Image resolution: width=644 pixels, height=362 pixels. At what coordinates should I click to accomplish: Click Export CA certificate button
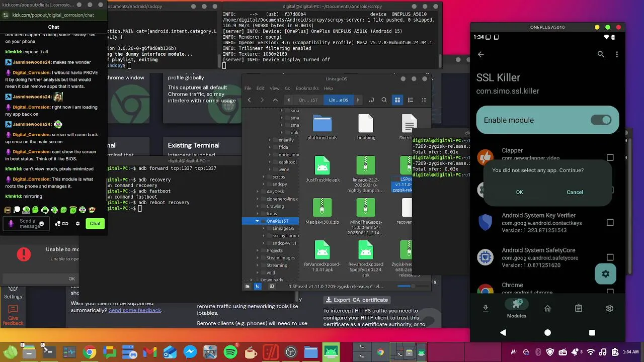coord(357,300)
